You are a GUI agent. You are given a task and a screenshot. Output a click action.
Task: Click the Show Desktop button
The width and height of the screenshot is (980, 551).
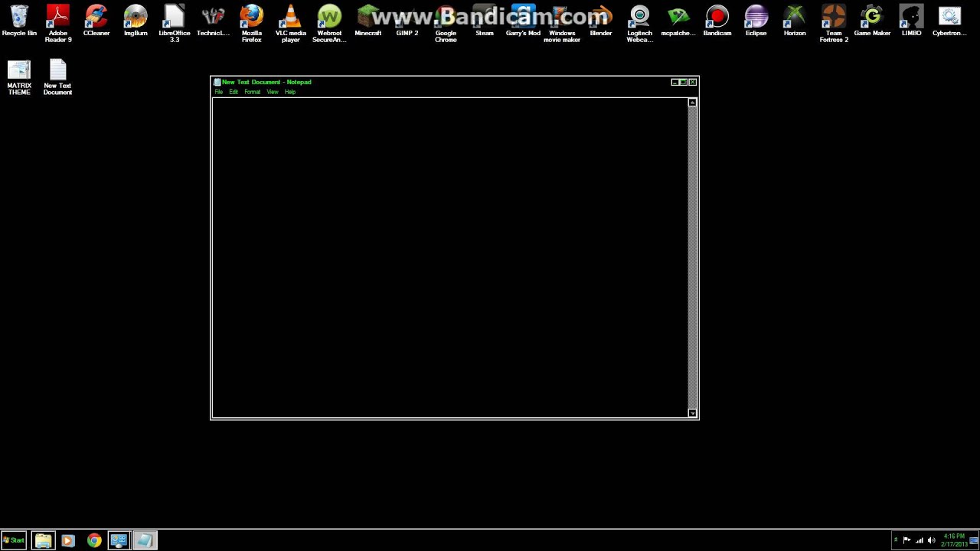[975, 540]
